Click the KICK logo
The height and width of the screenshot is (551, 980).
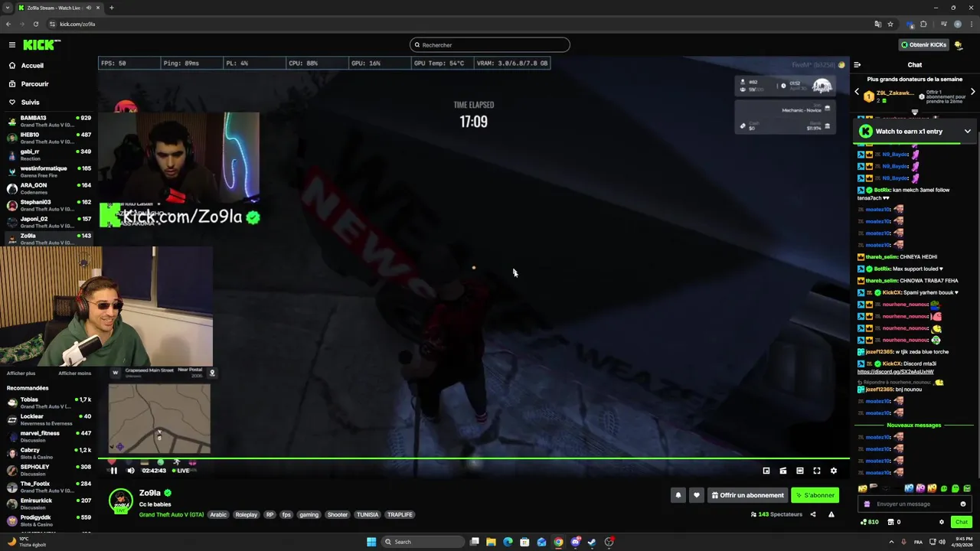41,45
